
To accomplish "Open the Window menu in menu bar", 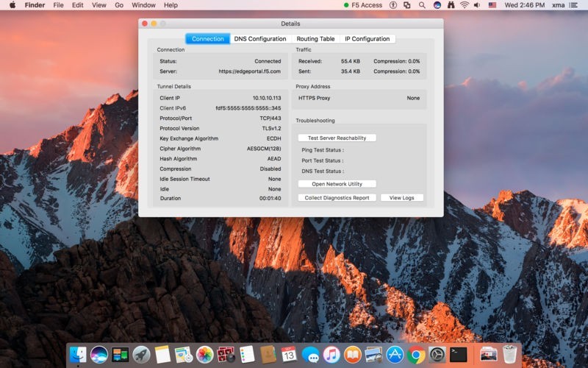I will 143,5.
